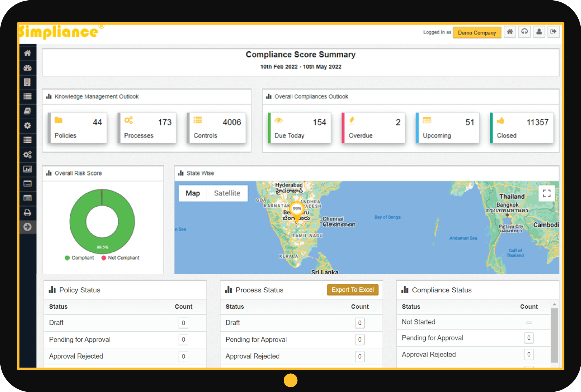Click Process Status Draft count
This screenshot has width=581, height=392.
coord(360,323)
